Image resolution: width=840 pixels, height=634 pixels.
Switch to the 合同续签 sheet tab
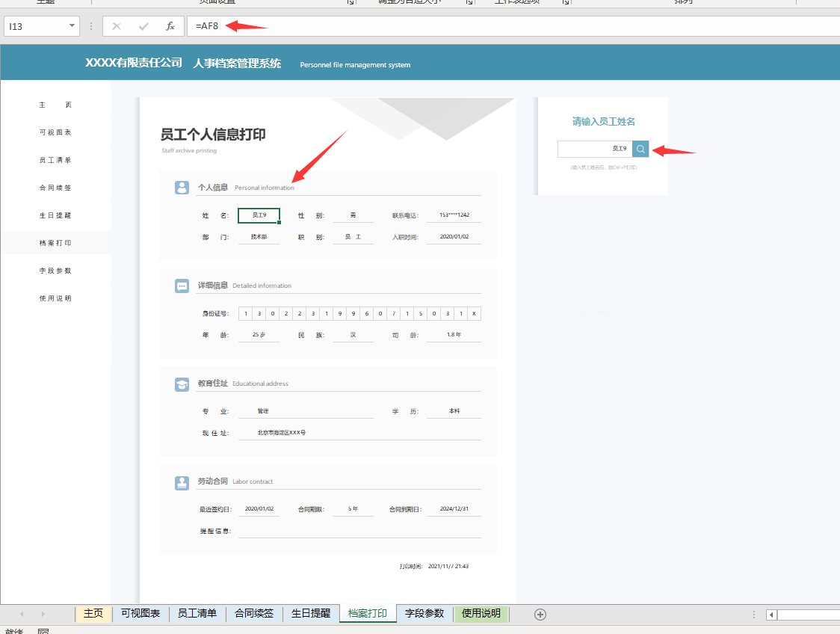pyautogui.click(x=254, y=614)
